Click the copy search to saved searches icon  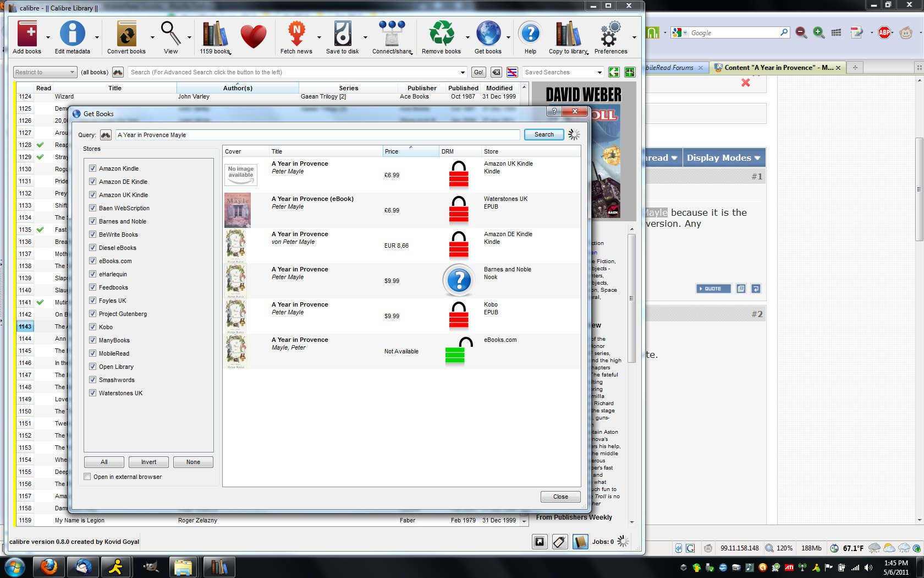point(614,72)
